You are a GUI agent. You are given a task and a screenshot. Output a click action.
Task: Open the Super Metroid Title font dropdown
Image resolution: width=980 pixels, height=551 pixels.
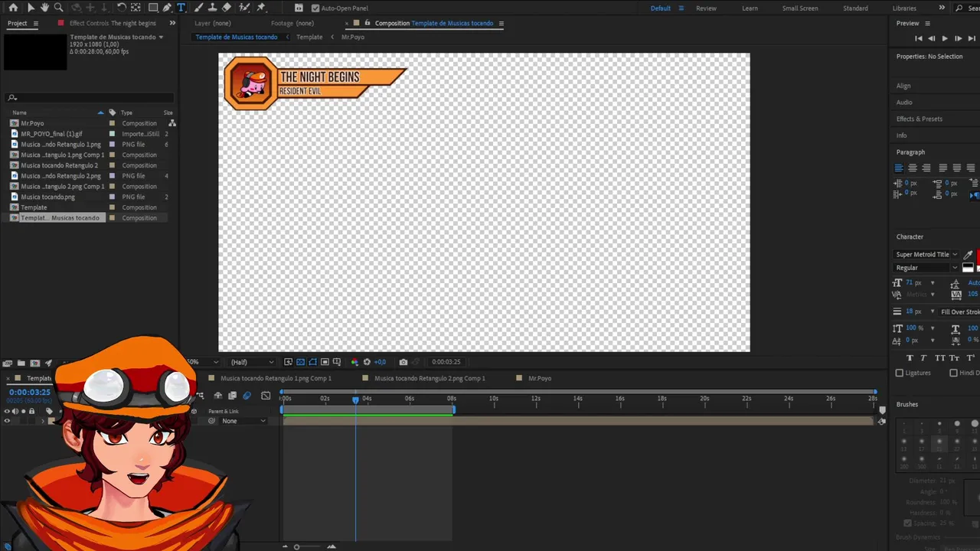click(926, 255)
